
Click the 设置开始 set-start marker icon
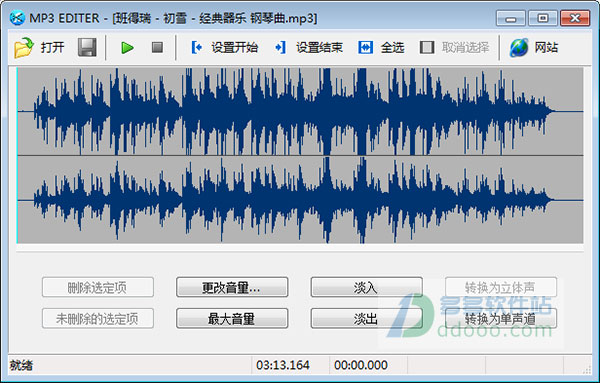(196, 47)
